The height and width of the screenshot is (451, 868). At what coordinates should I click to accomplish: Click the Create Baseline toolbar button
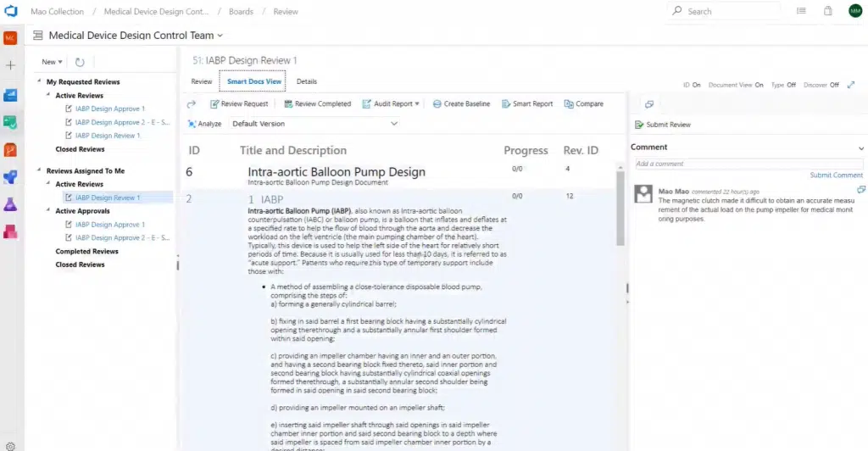pos(461,104)
